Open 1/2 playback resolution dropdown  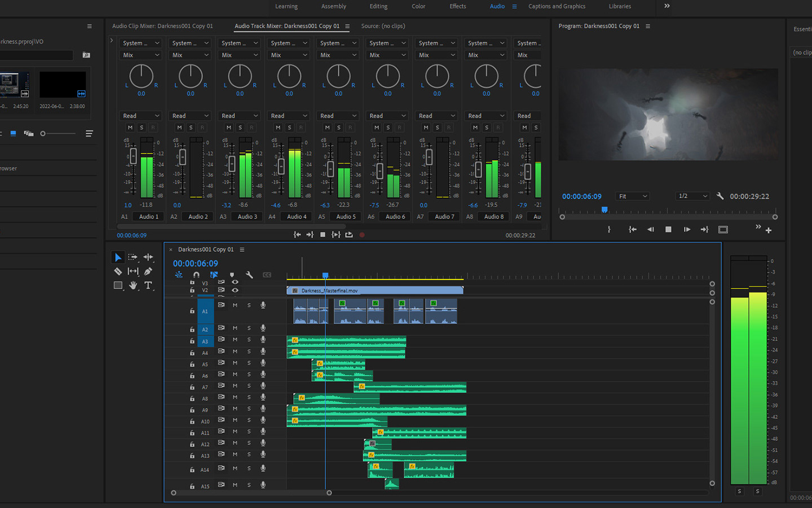[x=692, y=196]
